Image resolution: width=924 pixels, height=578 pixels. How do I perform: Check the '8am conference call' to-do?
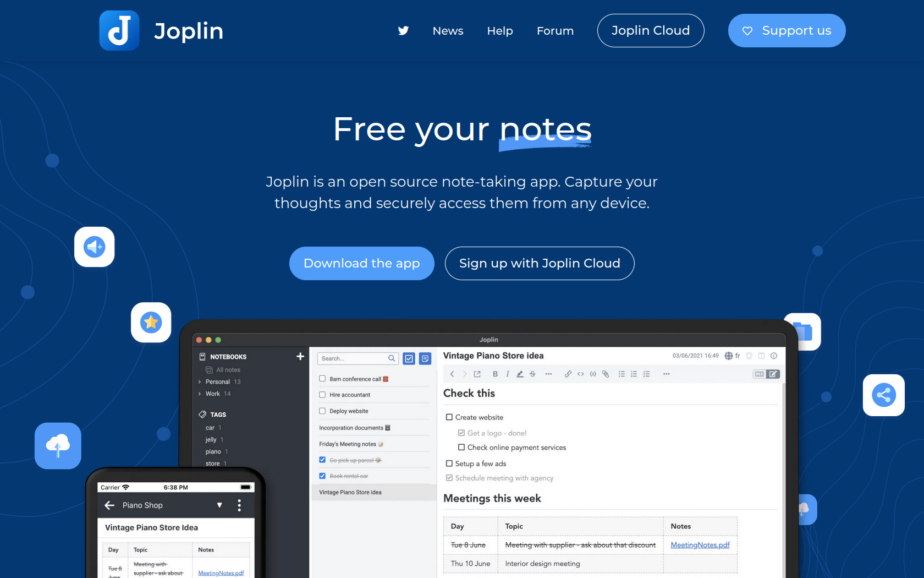point(322,379)
